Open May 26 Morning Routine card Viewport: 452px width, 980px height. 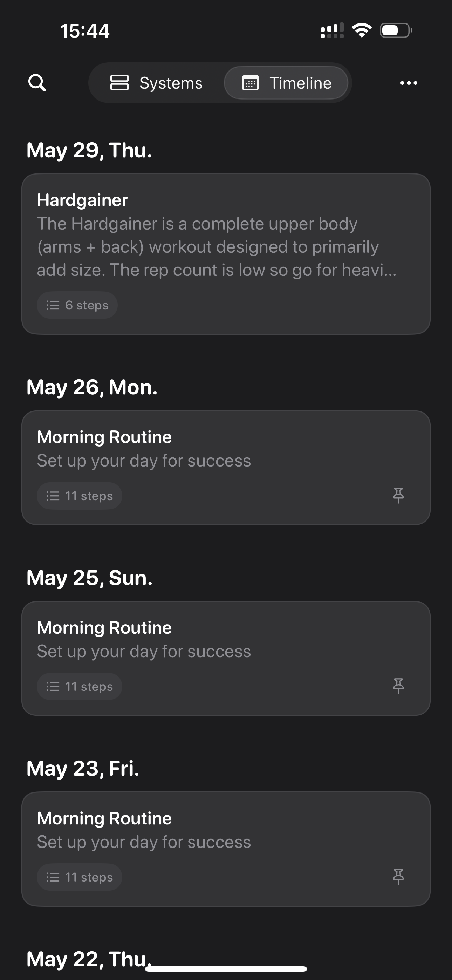(x=226, y=468)
